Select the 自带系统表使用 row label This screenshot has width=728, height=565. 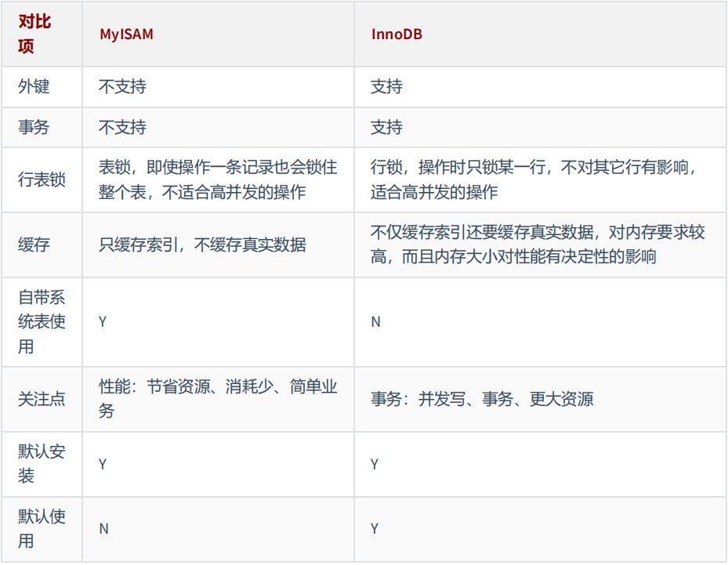click(x=42, y=322)
